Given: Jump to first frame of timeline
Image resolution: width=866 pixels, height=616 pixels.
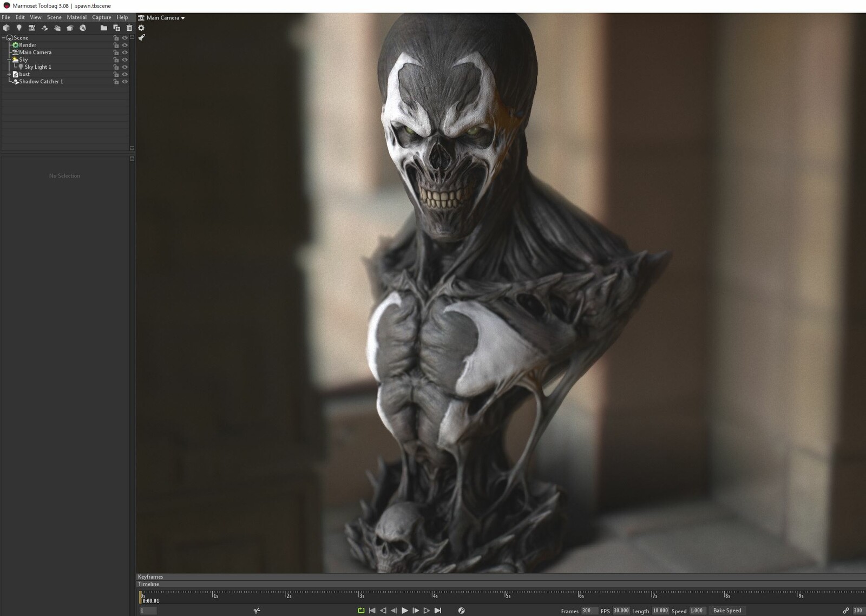Looking at the screenshot, I should pyautogui.click(x=372, y=611).
